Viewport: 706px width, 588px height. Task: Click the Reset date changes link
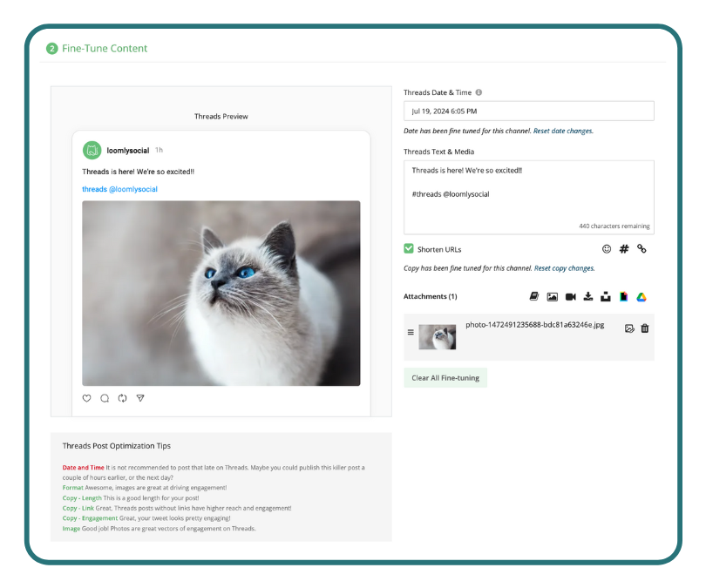563,131
